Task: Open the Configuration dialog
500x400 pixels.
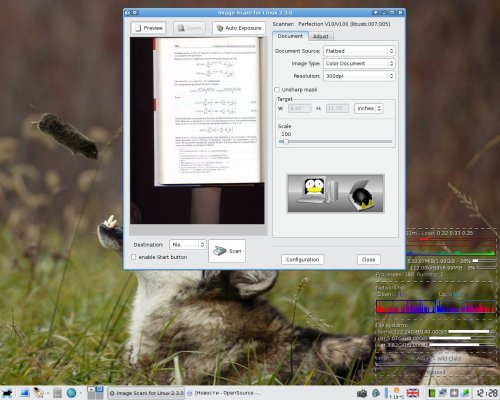Action: point(302,259)
